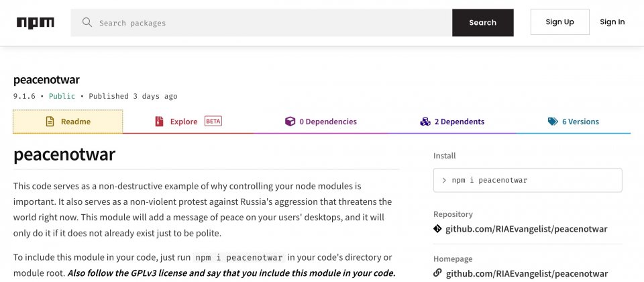This screenshot has height=282, width=644.
Task: Click the small peacenotwar package title
Action: coord(46,80)
